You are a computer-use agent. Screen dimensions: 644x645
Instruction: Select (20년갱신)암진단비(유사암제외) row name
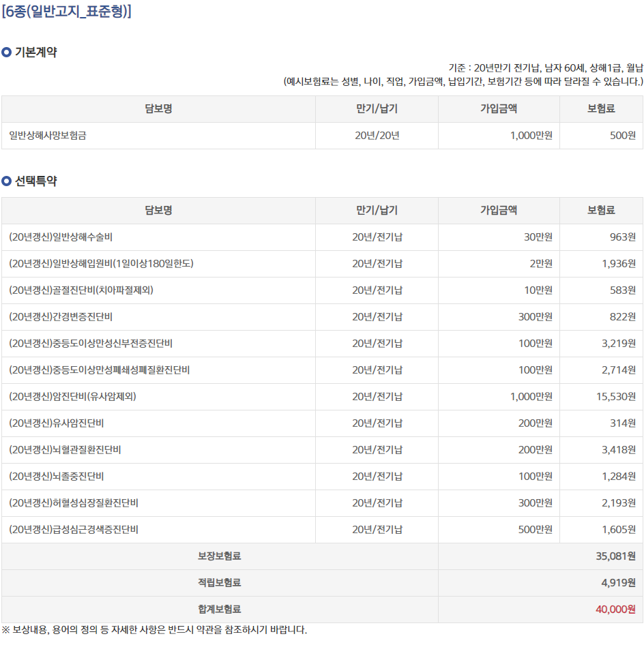(72, 397)
